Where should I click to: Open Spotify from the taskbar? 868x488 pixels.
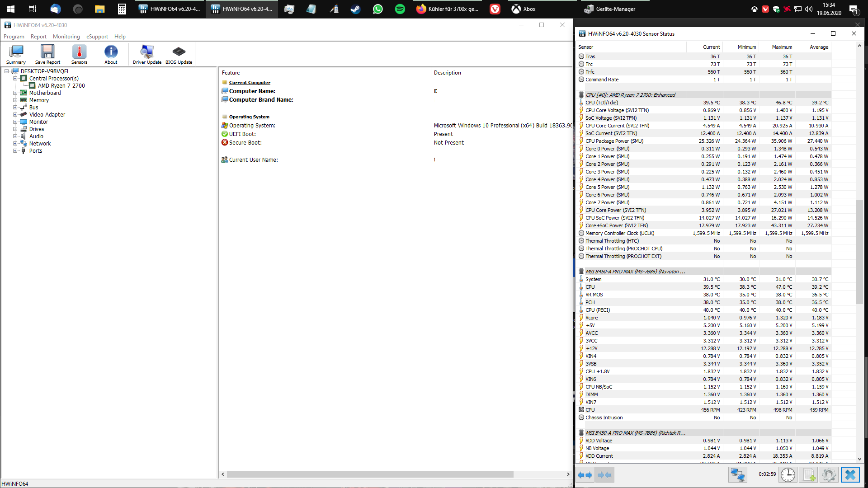point(400,9)
